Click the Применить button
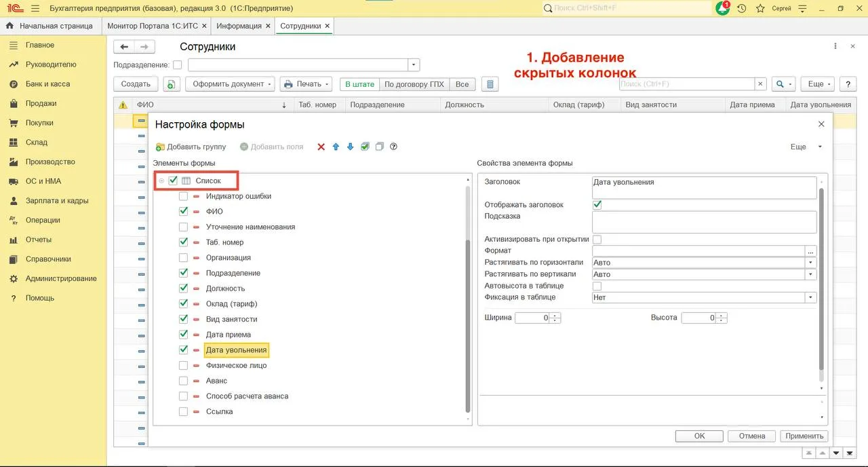This screenshot has height=467, width=868. click(805, 436)
